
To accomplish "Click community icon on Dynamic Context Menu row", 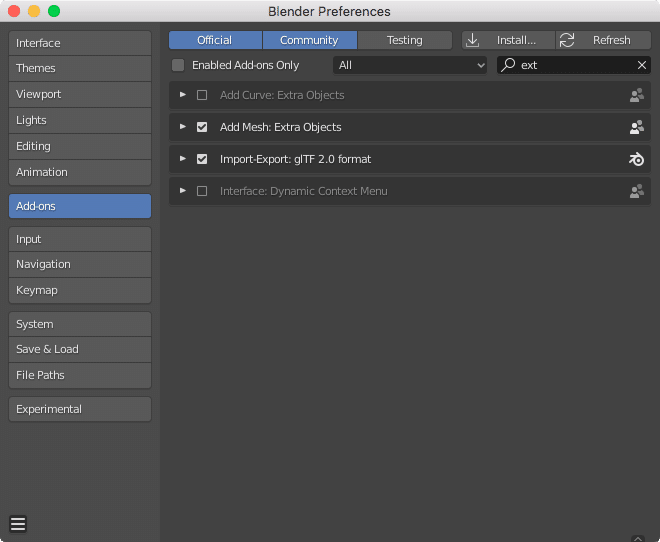I will pyautogui.click(x=636, y=191).
